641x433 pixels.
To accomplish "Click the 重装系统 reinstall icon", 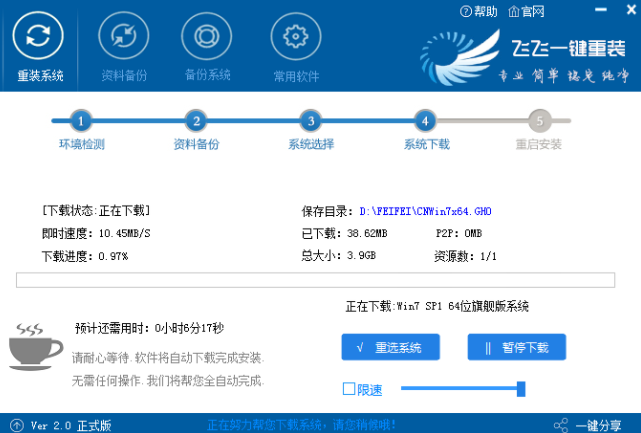I will [x=39, y=36].
